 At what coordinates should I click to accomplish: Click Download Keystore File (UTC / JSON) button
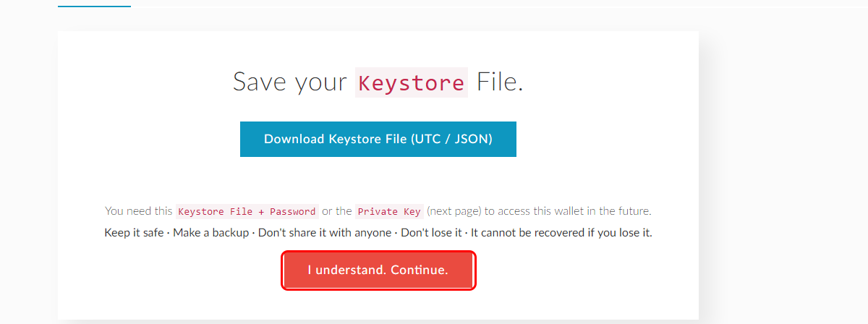[x=378, y=139]
